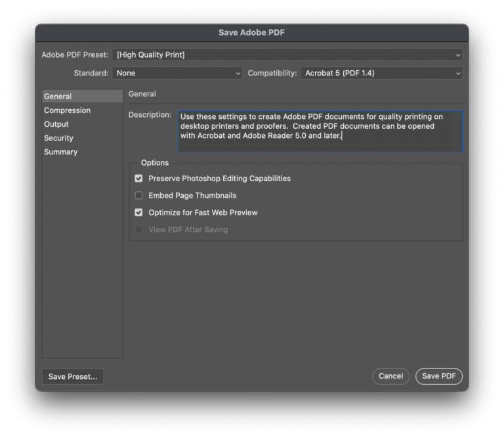The width and height of the screenshot is (504, 438).
Task: Switch to the Compression settings section
Action: click(x=67, y=110)
